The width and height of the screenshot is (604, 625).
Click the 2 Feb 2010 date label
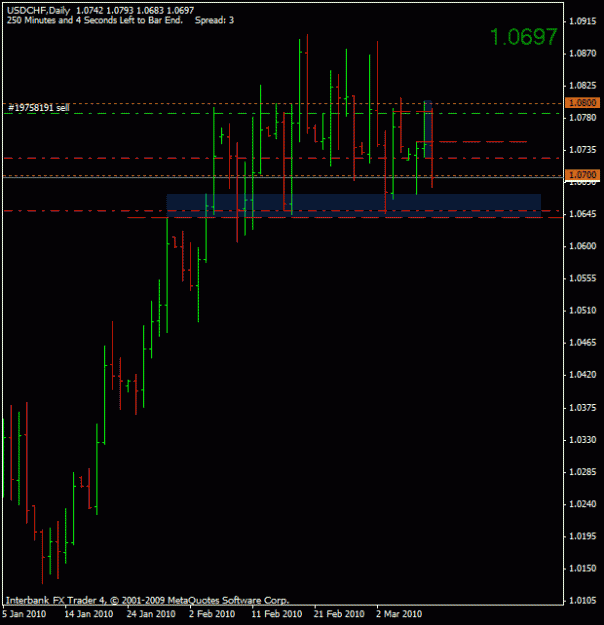[x=212, y=614]
